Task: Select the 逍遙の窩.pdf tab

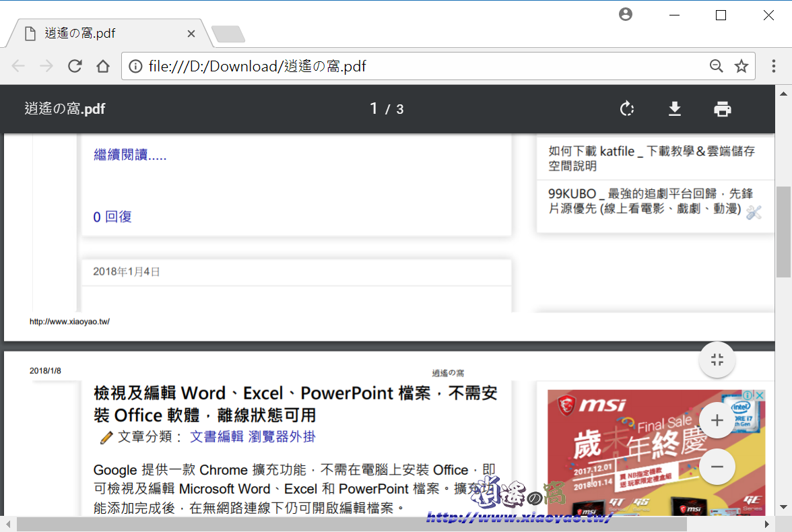Action: click(108, 34)
